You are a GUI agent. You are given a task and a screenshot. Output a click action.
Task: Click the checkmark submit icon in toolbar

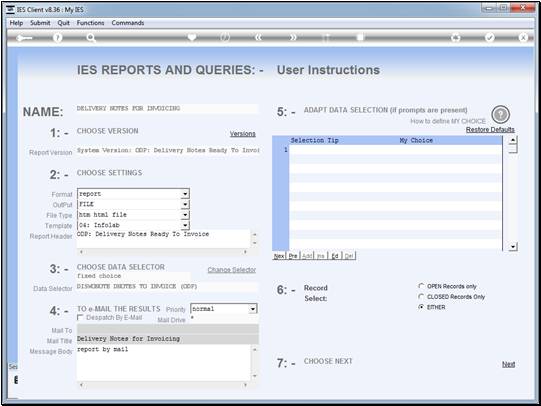[490, 38]
